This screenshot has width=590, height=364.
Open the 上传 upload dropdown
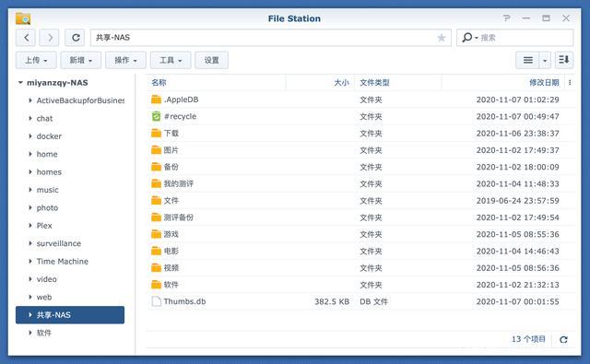click(36, 60)
